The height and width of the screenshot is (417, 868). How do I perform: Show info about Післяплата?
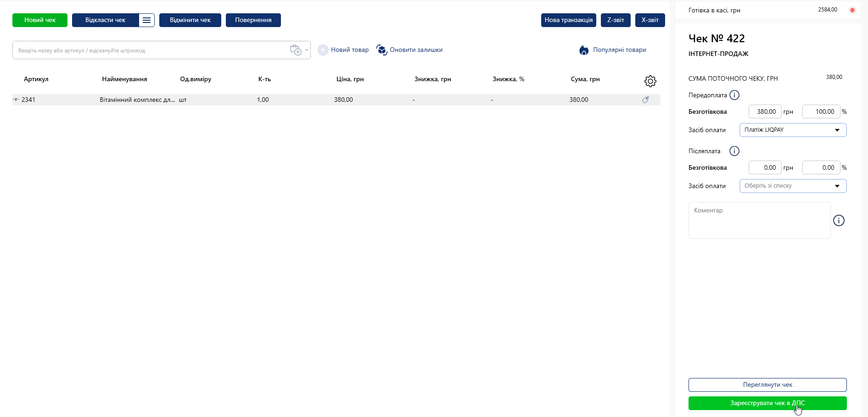tap(734, 151)
